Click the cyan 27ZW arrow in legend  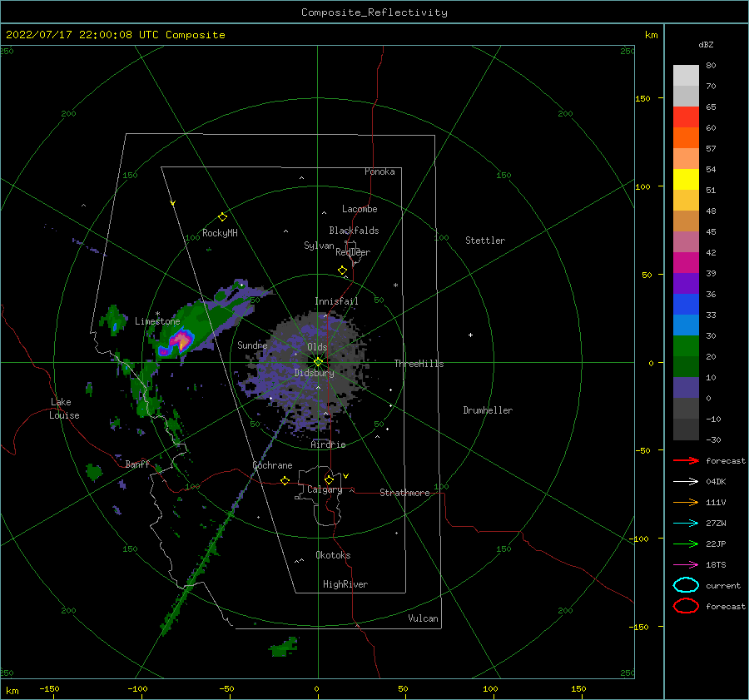[x=686, y=524]
